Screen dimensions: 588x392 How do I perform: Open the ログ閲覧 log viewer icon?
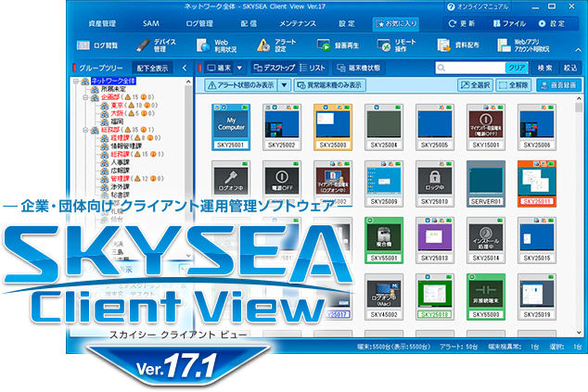pyautogui.click(x=102, y=44)
